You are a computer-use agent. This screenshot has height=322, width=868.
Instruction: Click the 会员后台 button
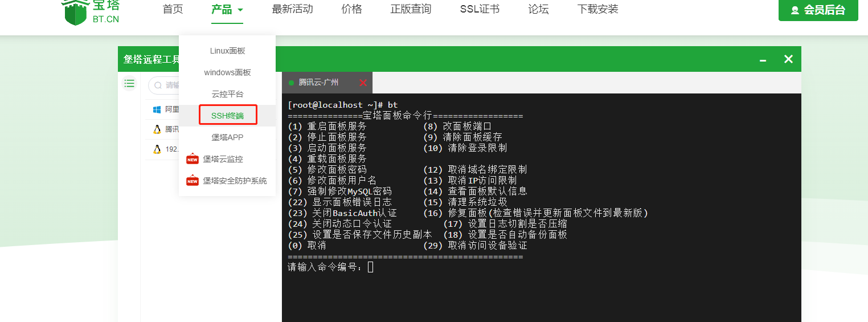coord(818,10)
